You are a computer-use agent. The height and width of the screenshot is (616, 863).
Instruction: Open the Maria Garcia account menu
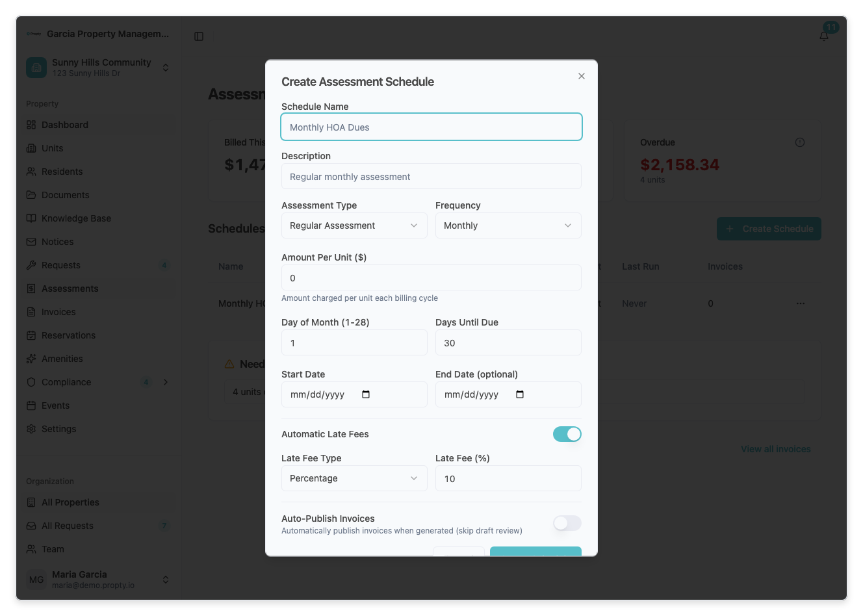click(x=99, y=580)
